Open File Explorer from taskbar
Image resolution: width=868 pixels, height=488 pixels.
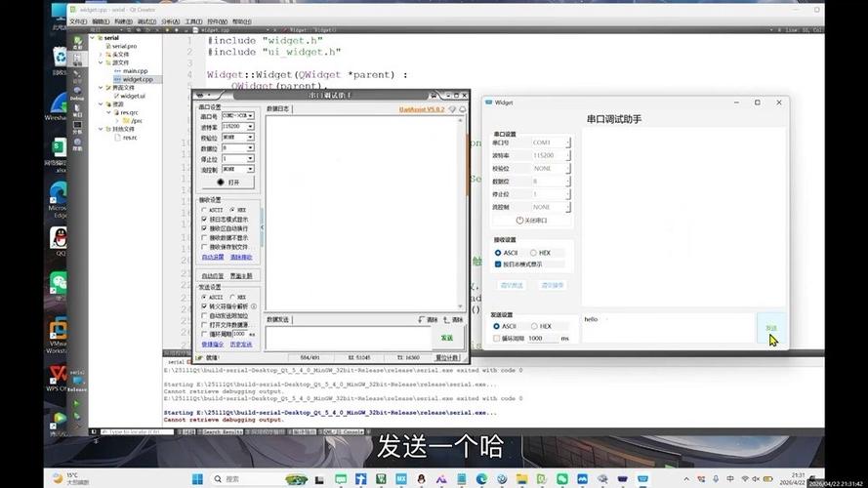tap(521, 478)
